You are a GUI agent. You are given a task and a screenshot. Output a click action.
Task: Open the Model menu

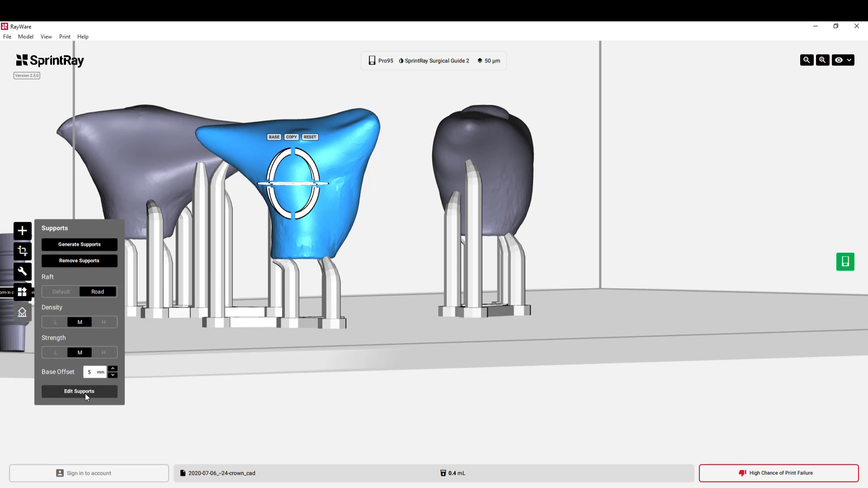point(26,37)
